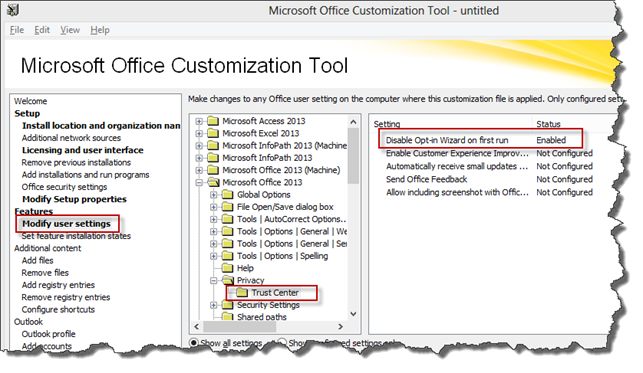Click the Shared paths folder icon
This screenshot has height=373, width=643.
[x=228, y=317]
